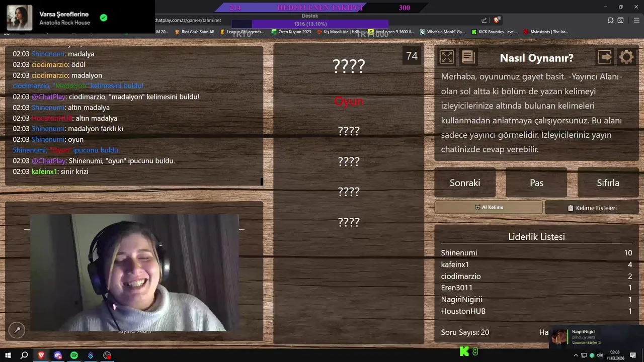644x362 pixels.
Task: Click the kafeinx1 sinir krizi chat message
Action: tap(50, 171)
